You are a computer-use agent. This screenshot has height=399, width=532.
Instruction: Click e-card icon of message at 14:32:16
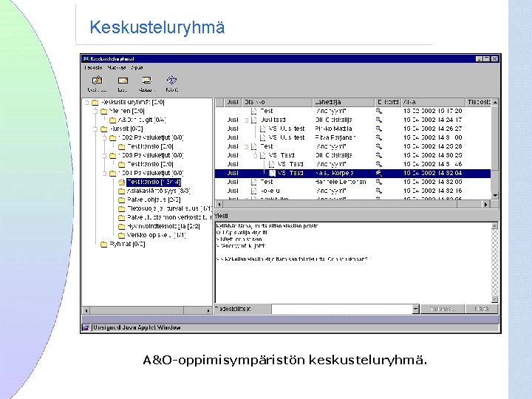click(x=378, y=191)
